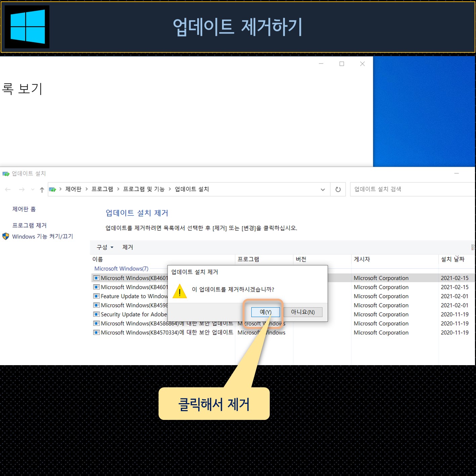
Task: Open 제어판 홈 link
Action: 24,209
